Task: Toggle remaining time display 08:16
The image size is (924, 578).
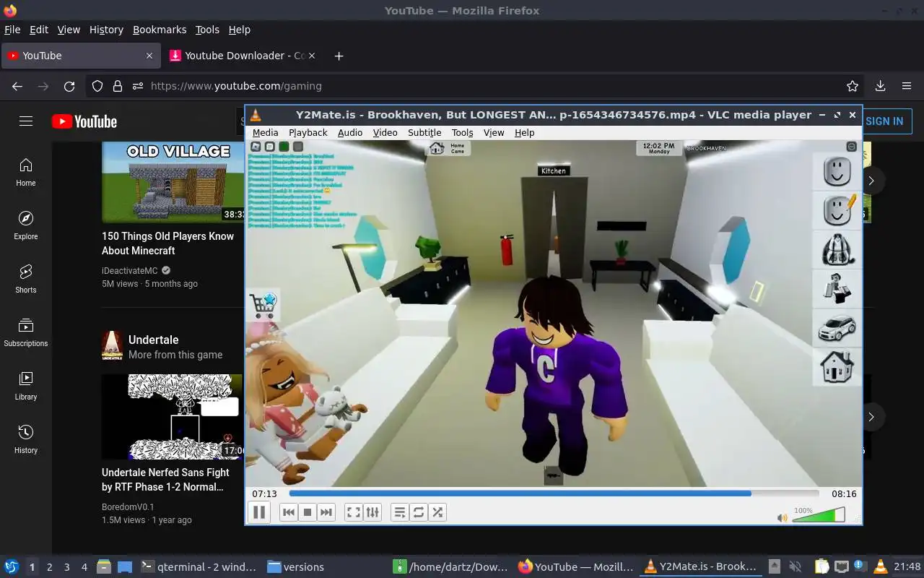Action: [844, 494]
